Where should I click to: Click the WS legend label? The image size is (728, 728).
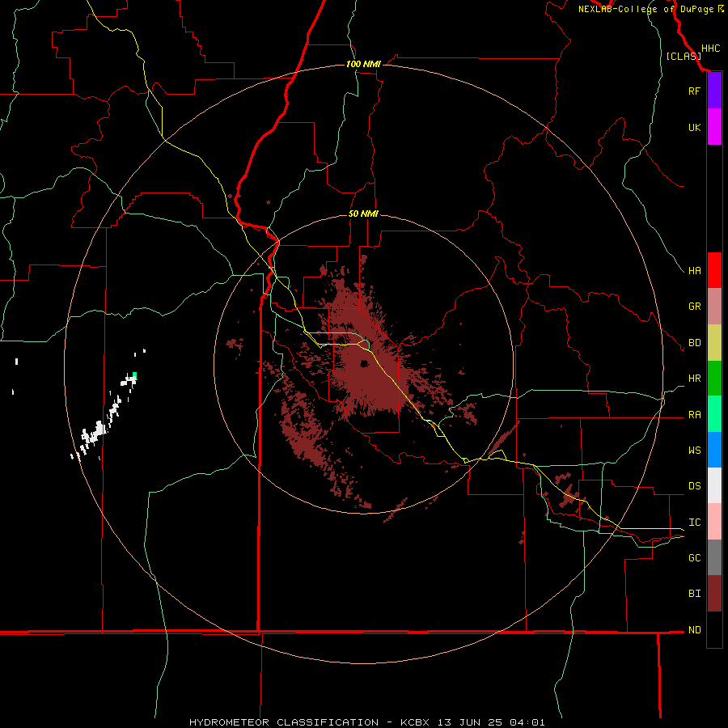coord(694,451)
